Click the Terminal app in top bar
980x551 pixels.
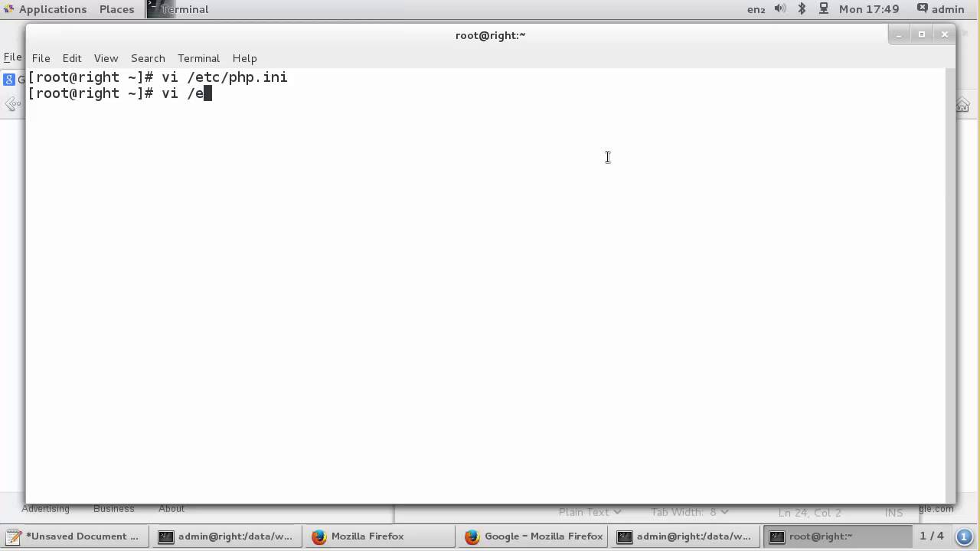point(178,9)
